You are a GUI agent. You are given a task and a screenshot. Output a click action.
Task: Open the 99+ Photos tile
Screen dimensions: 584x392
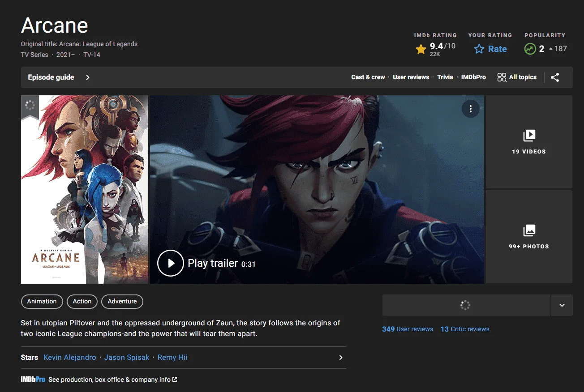pyautogui.click(x=529, y=237)
